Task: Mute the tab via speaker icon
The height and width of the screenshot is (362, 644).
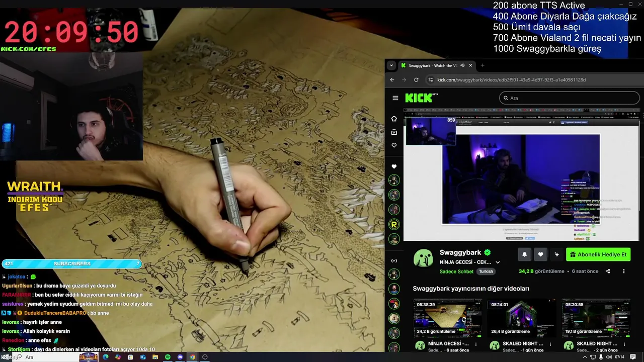Action: (x=462, y=65)
